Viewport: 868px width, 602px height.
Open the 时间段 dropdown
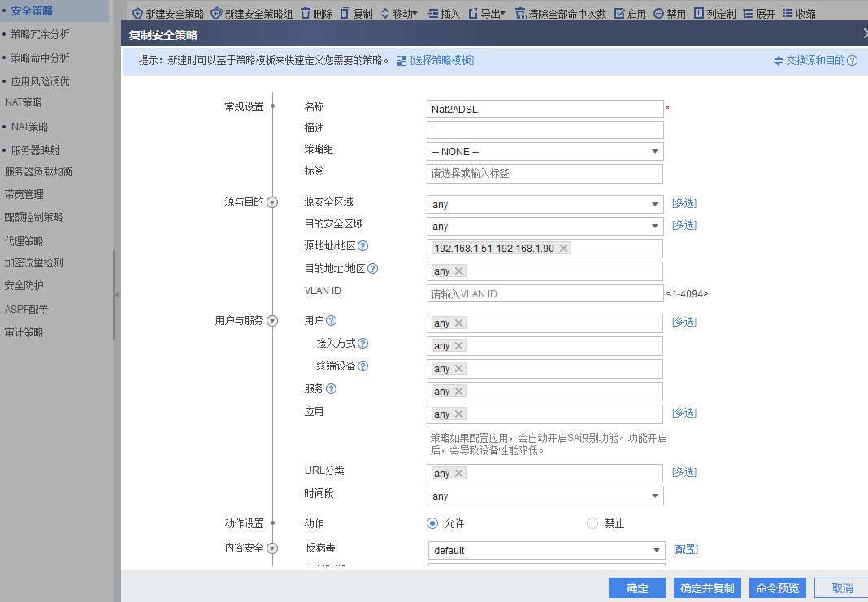[545, 496]
